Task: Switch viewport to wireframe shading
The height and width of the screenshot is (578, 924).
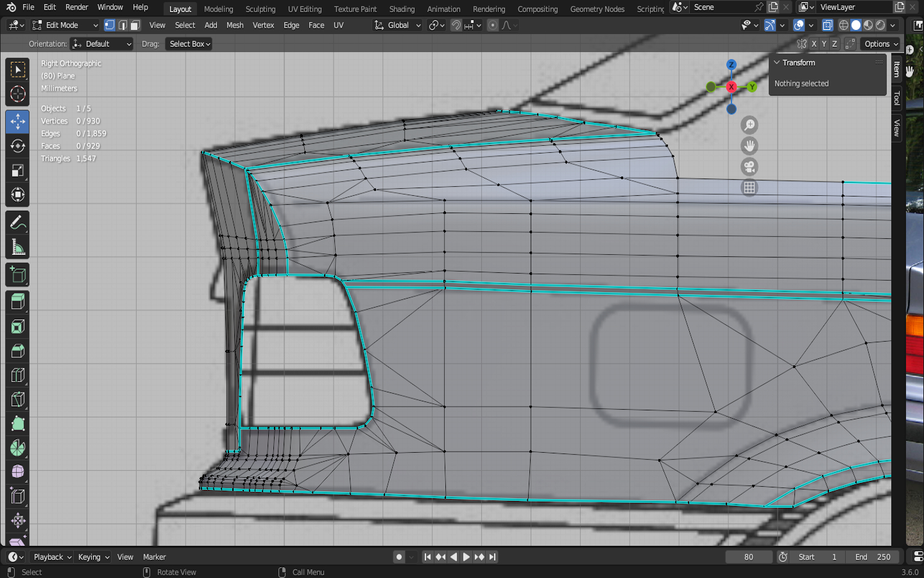Action: point(844,25)
